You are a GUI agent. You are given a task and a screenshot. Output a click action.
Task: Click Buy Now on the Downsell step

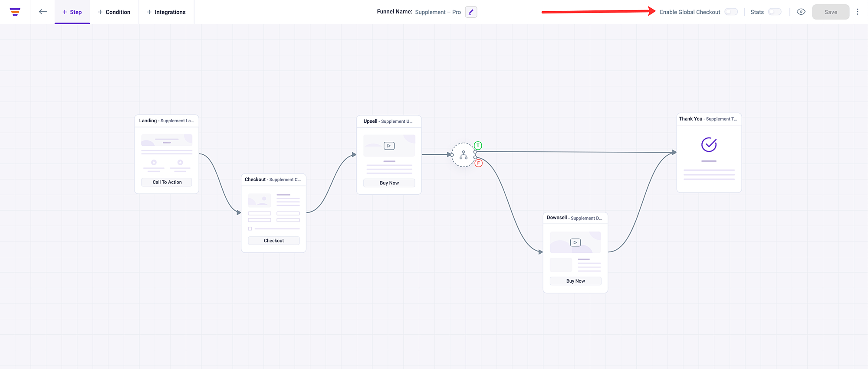click(575, 281)
